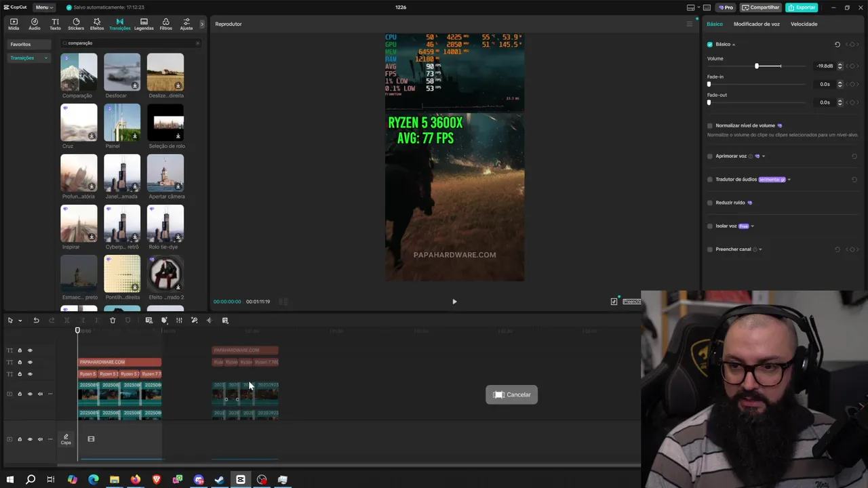The height and width of the screenshot is (488, 868).
Task: Open the Texto panel
Action: (55, 24)
